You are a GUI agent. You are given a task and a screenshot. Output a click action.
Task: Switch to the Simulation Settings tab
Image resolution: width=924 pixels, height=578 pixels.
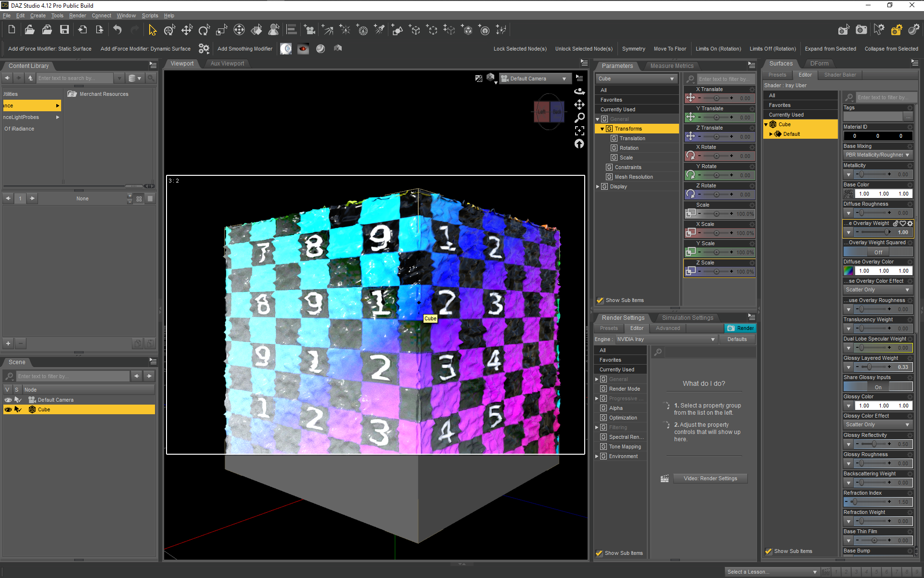point(687,317)
